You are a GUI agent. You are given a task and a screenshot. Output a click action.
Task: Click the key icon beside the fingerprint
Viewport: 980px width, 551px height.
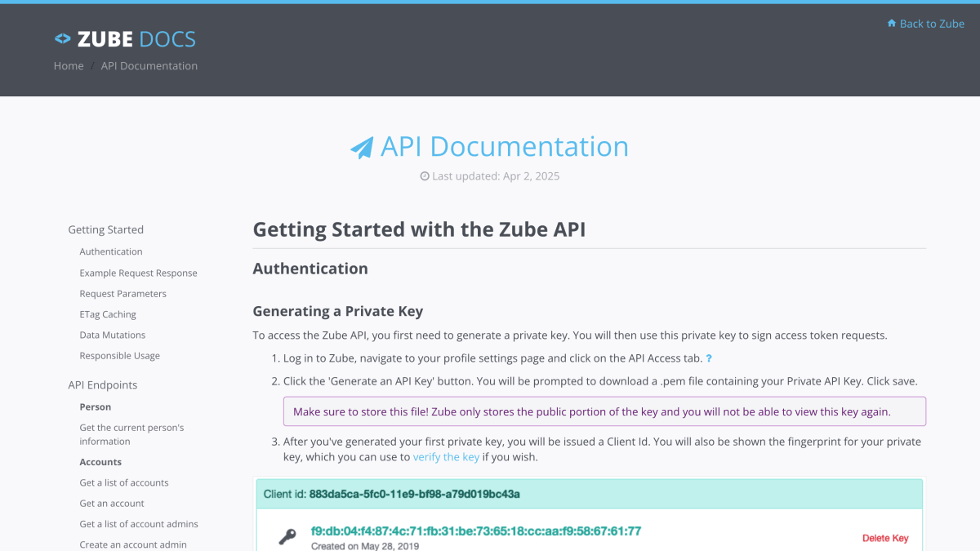287,537
